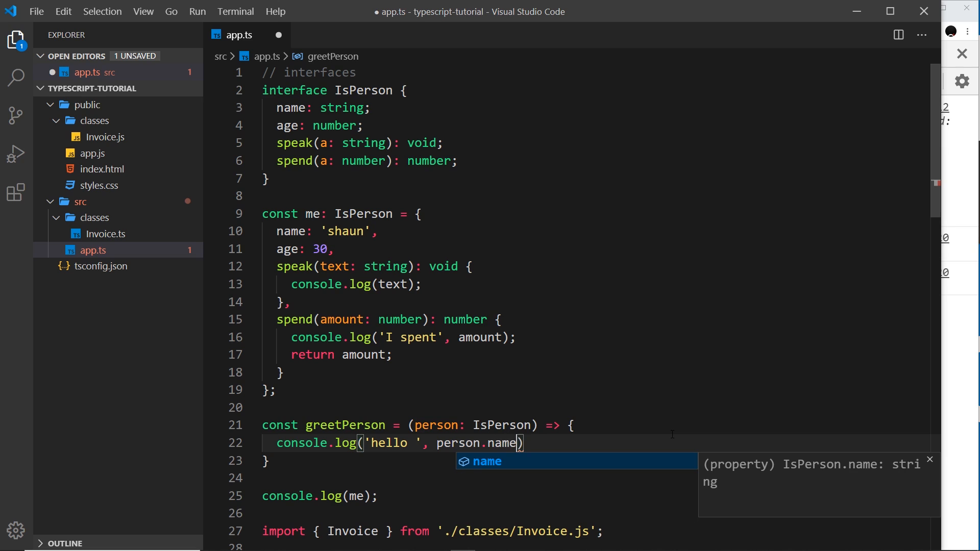Open the Selection menu

tap(102, 11)
